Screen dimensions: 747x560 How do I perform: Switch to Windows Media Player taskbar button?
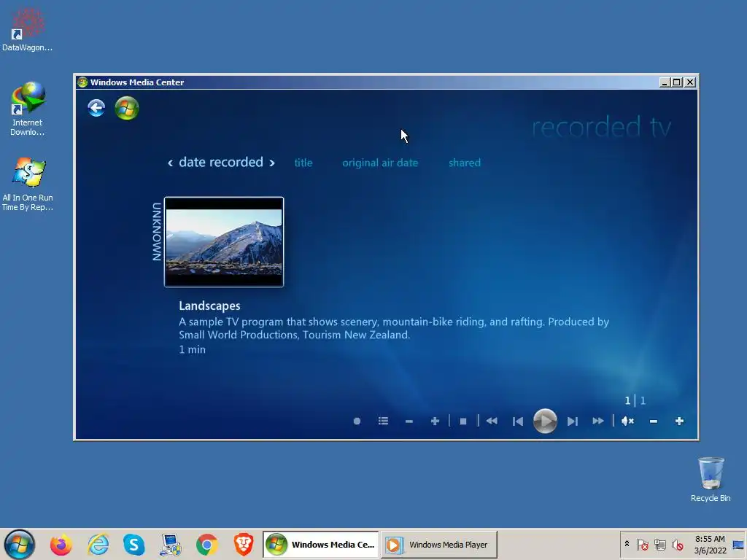point(438,544)
